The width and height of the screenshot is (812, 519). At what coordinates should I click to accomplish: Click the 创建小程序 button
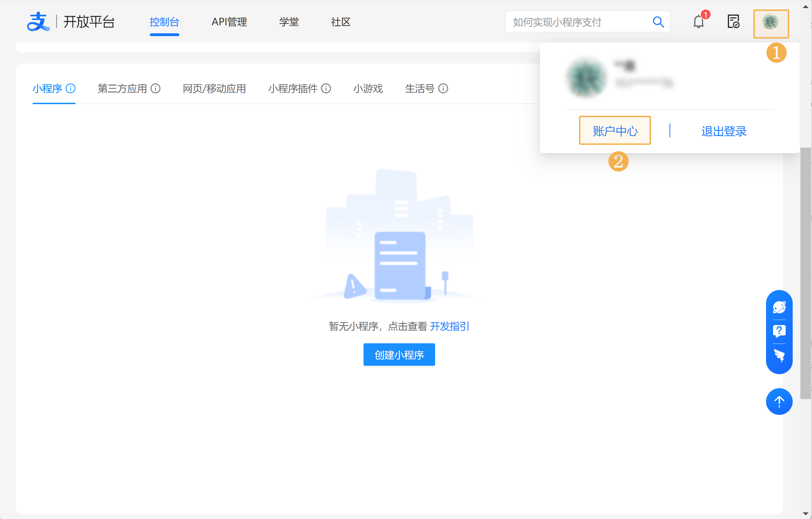(399, 355)
